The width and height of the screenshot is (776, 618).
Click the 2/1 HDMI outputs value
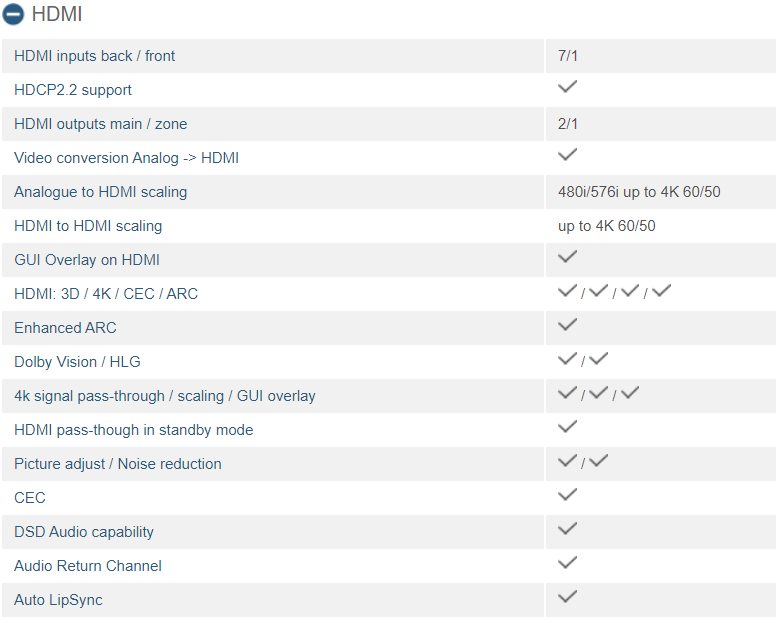click(x=568, y=124)
